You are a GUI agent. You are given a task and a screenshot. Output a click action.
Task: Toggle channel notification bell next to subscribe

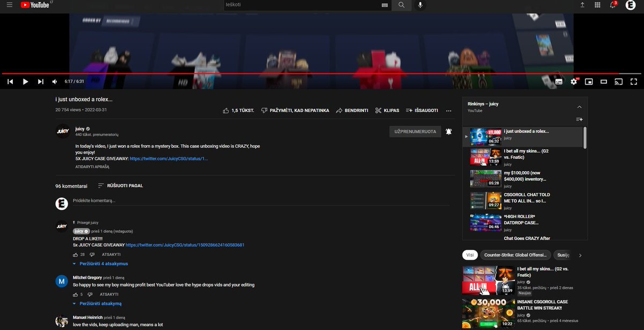point(449,131)
